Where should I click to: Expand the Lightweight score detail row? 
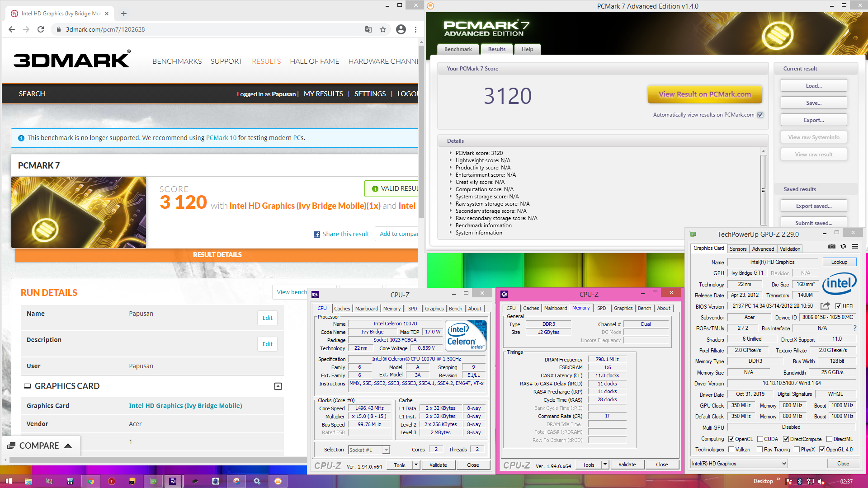click(450, 160)
